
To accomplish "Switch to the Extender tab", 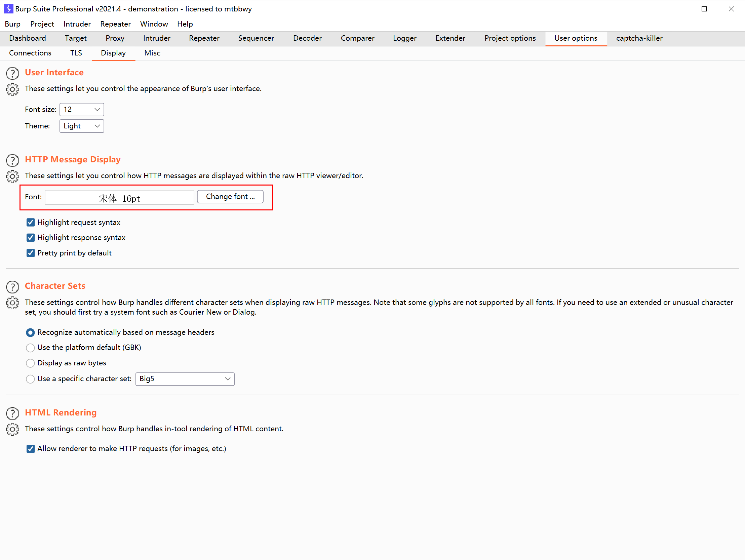I will (x=450, y=38).
